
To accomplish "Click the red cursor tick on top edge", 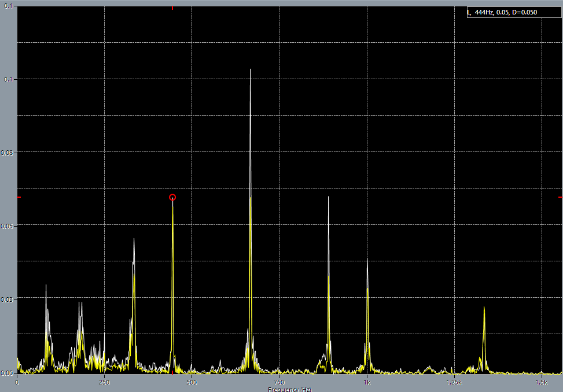I will coord(172,8).
